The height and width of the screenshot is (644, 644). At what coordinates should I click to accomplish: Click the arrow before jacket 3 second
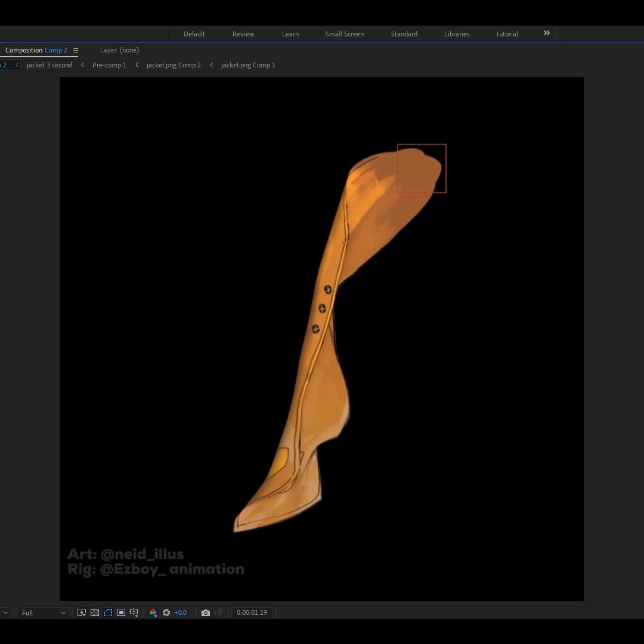point(17,65)
